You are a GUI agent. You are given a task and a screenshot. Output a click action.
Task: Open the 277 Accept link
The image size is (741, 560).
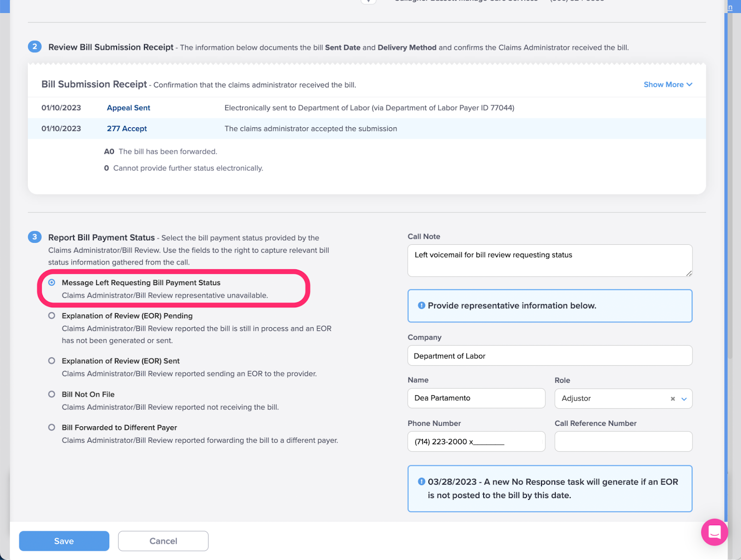[127, 129]
